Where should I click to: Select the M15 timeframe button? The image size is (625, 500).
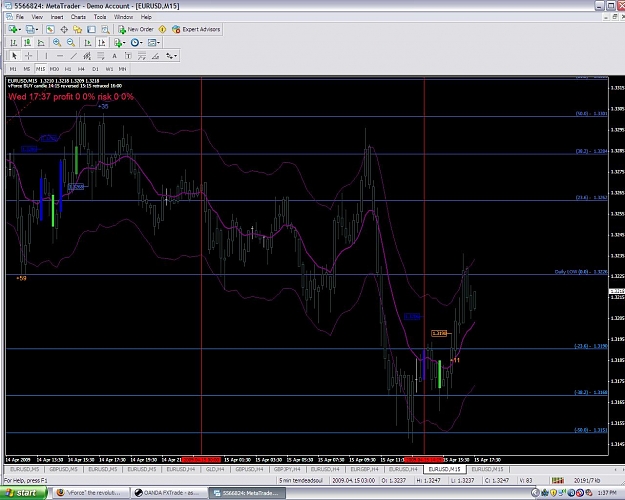pyautogui.click(x=40, y=69)
